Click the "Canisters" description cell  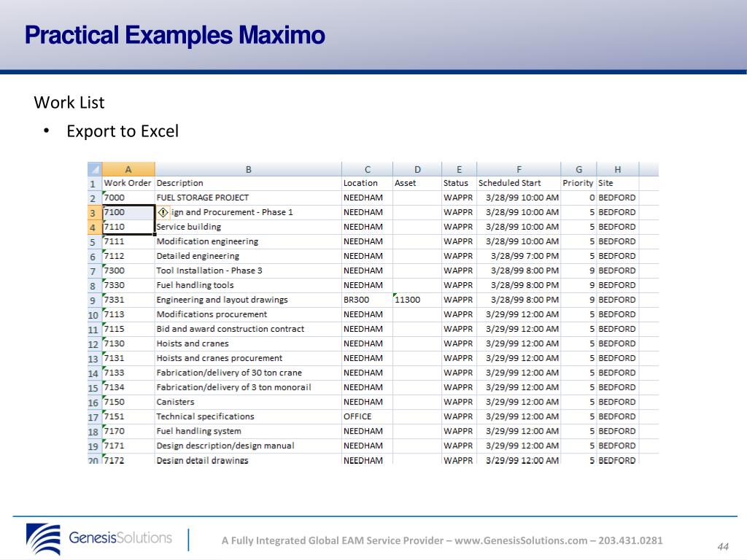[x=248, y=402]
